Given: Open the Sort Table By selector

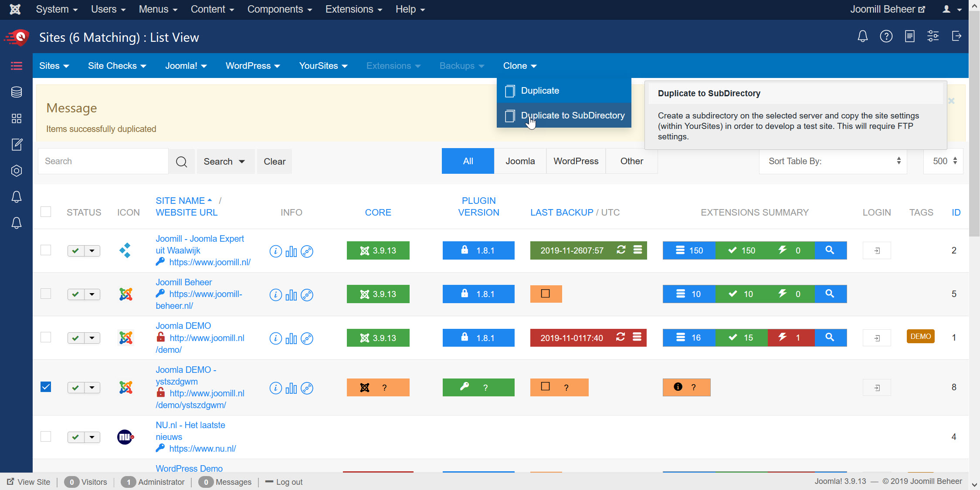Looking at the screenshot, I should pyautogui.click(x=833, y=161).
